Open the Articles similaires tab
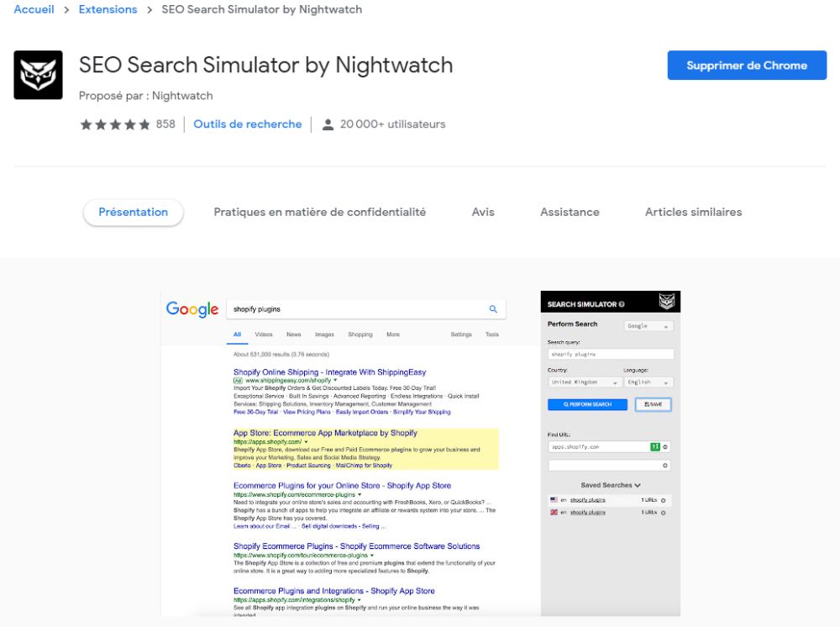 [693, 212]
